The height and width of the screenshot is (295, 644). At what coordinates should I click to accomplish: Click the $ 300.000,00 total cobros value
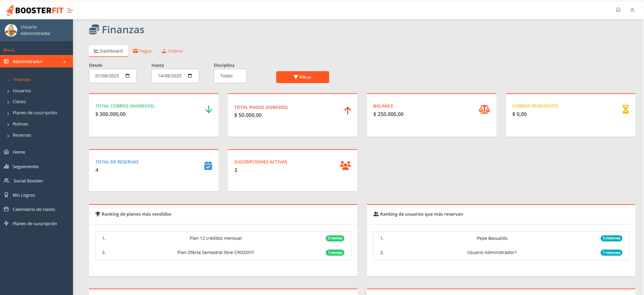pyautogui.click(x=110, y=114)
